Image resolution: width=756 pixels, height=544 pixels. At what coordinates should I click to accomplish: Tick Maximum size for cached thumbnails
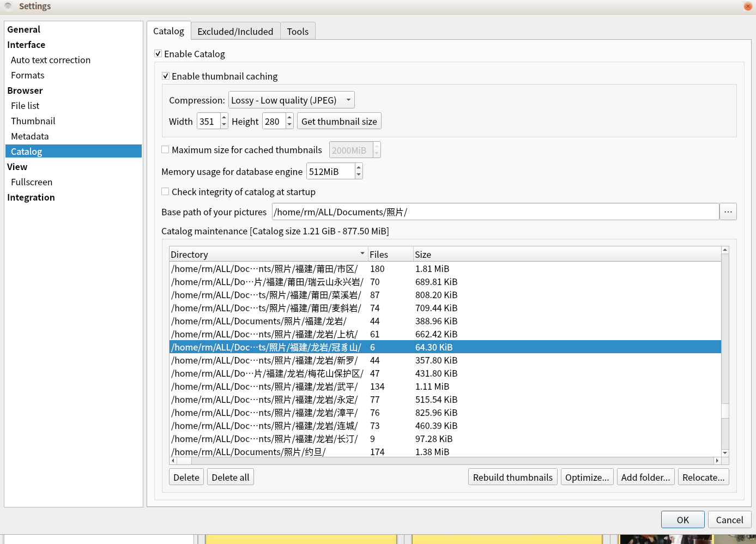[165, 149]
